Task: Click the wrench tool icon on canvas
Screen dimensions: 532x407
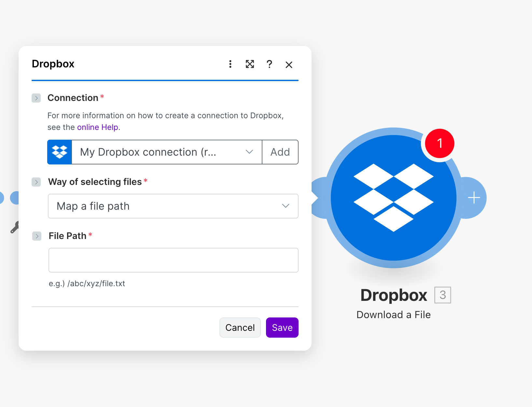Action: click(x=14, y=227)
